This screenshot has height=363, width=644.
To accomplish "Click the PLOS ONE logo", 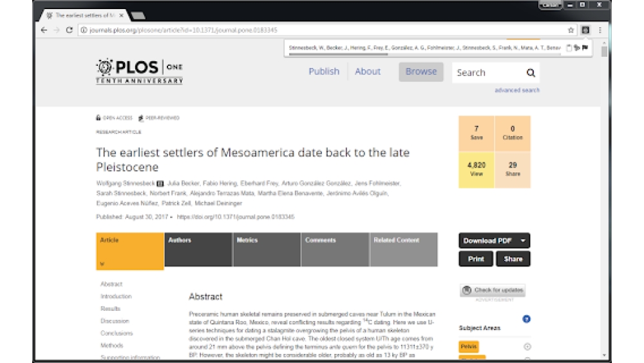I will pyautogui.click(x=139, y=72).
